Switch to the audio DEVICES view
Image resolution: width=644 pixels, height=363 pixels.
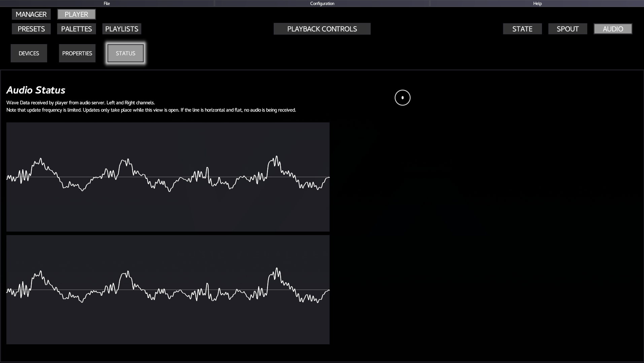tap(29, 53)
